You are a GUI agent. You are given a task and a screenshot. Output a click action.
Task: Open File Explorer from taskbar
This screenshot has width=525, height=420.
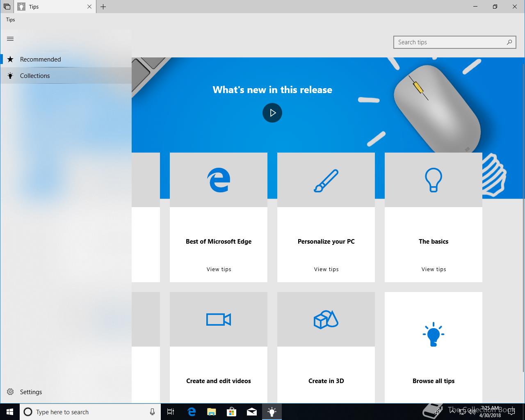tap(212, 412)
